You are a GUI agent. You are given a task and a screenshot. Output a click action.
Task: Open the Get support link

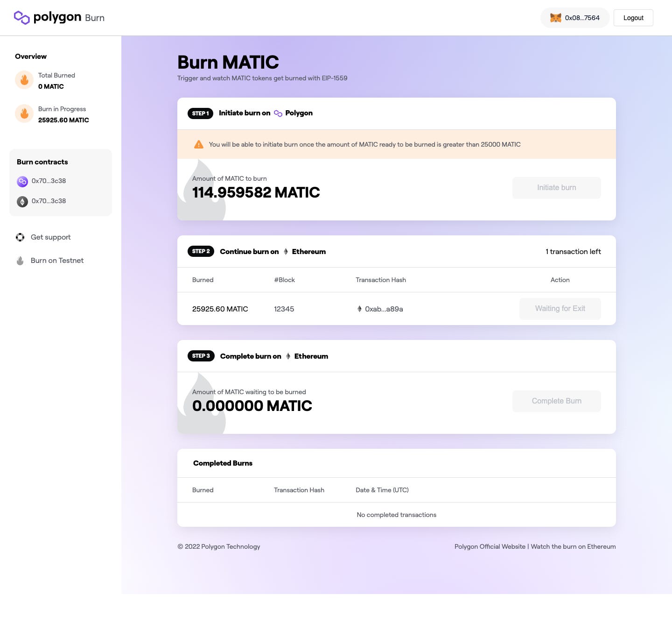click(51, 237)
